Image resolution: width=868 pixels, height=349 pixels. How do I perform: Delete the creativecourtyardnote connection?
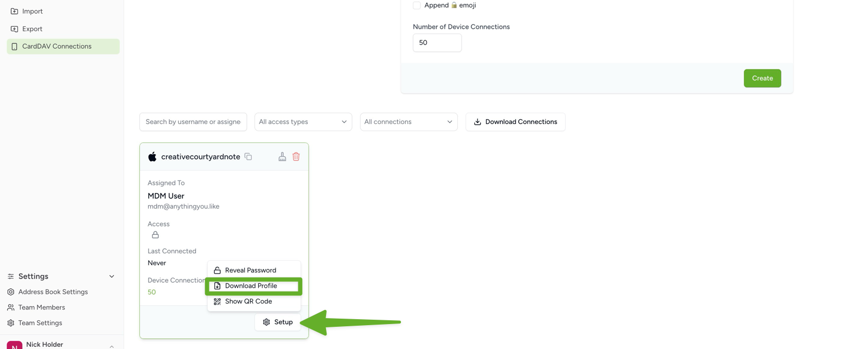click(x=296, y=157)
